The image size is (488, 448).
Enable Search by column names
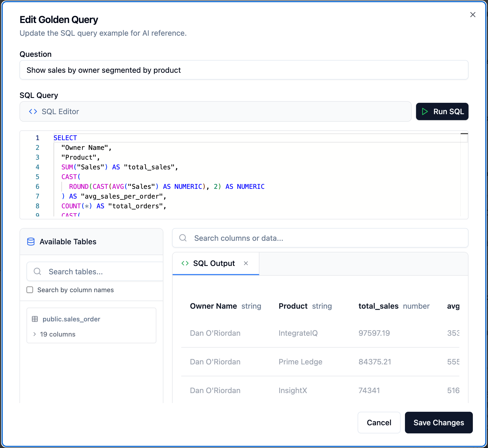[30, 290]
